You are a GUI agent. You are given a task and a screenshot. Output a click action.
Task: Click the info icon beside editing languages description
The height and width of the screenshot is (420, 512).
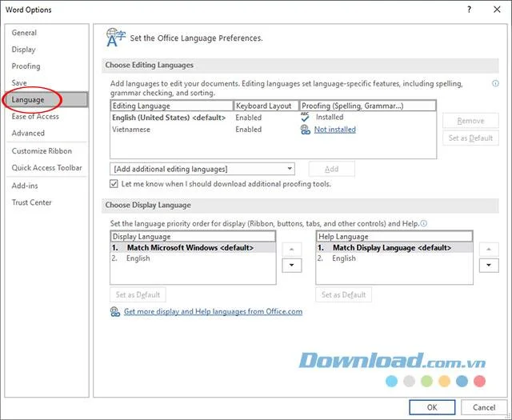tap(495, 84)
